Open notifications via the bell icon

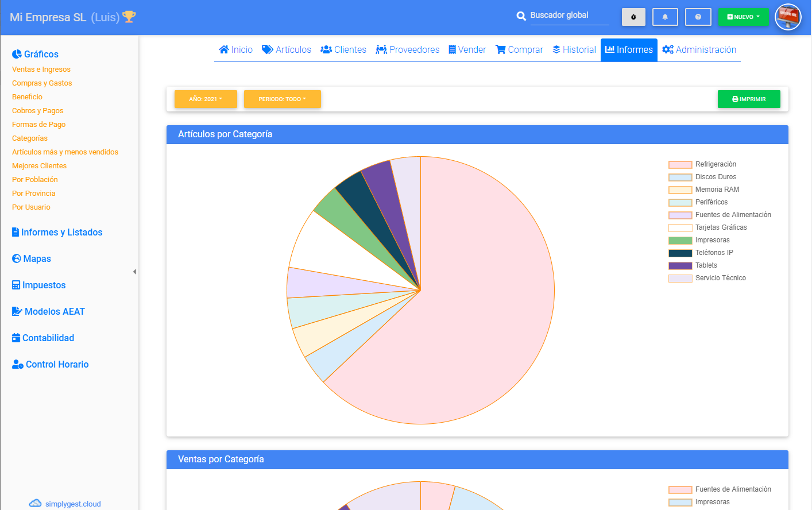pyautogui.click(x=665, y=17)
